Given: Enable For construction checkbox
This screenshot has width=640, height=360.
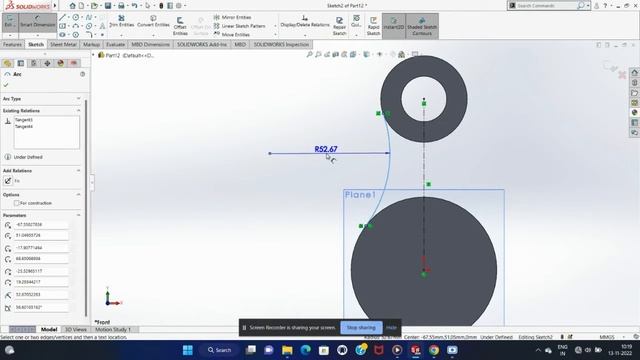Looking at the screenshot, I should [17, 203].
